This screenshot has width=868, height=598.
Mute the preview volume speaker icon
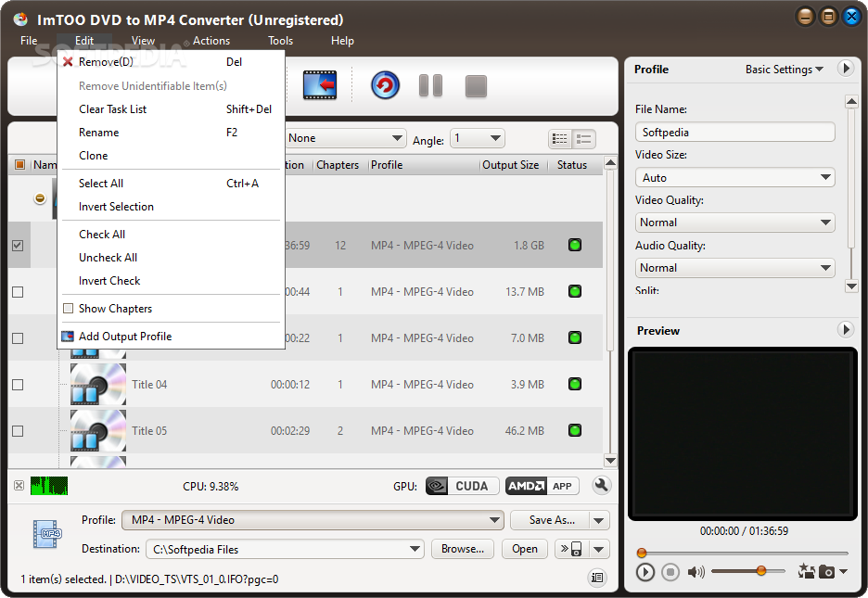coord(696,572)
